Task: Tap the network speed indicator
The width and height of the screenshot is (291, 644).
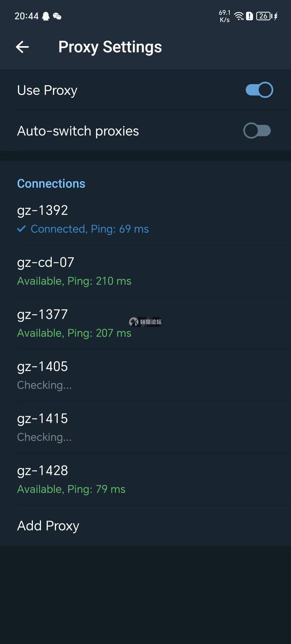Action: (225, 16)
